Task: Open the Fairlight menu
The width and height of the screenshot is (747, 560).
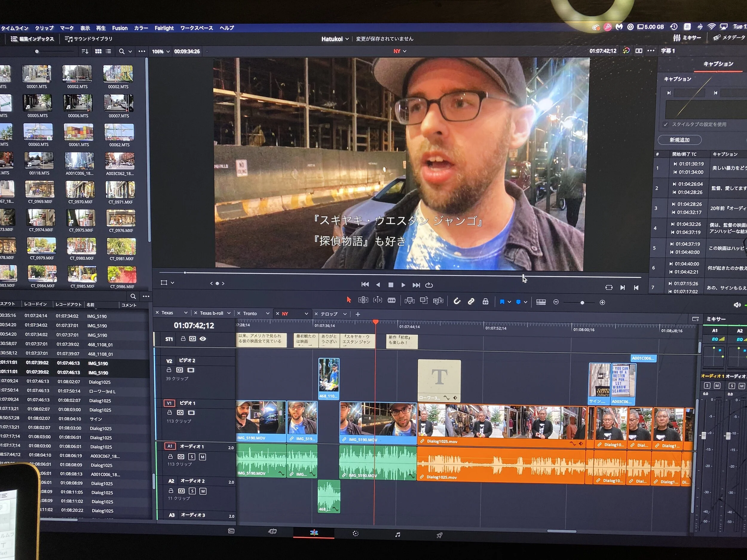Action: 164,28
